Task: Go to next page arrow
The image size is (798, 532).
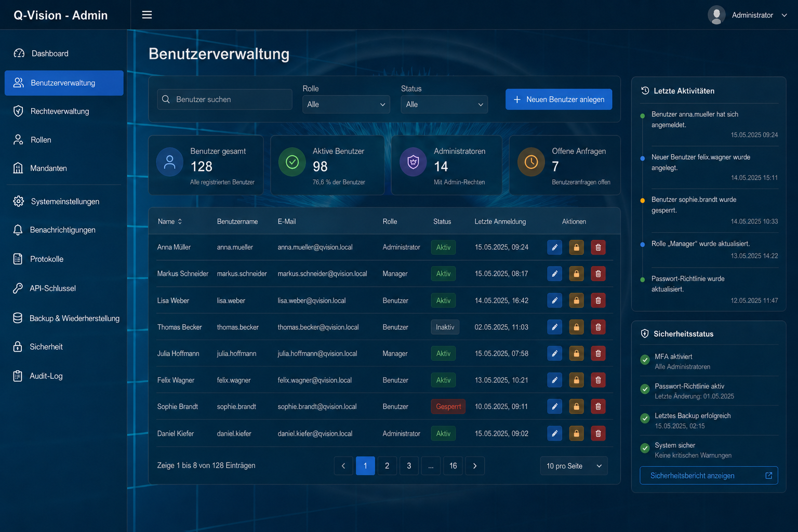Action: [475, 466]
